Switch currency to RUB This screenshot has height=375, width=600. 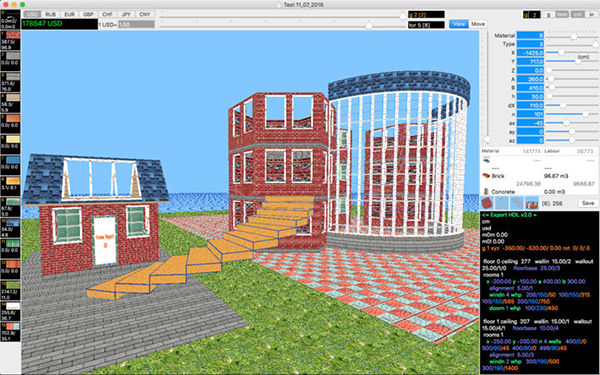(51, 14)
